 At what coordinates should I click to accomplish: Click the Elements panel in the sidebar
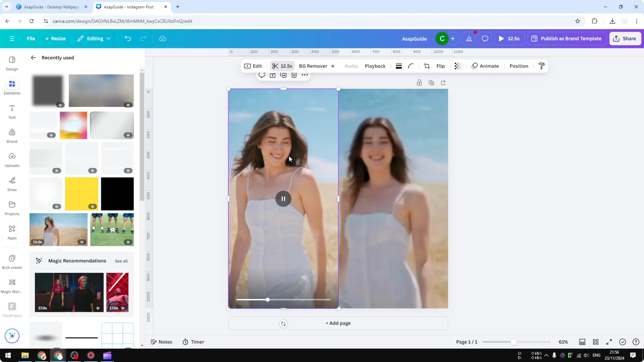[x=12, y=87]
